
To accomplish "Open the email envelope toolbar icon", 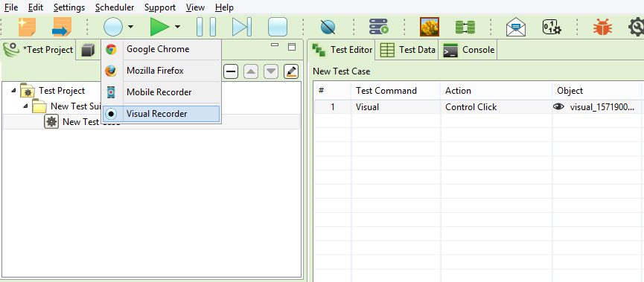I will [x=516, y=28].
